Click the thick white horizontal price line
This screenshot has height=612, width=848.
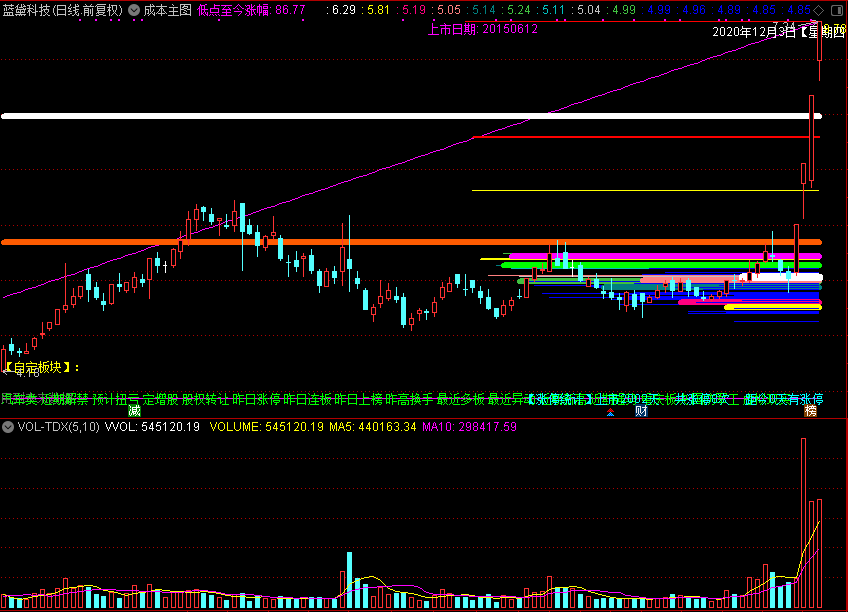click(412, 116)
